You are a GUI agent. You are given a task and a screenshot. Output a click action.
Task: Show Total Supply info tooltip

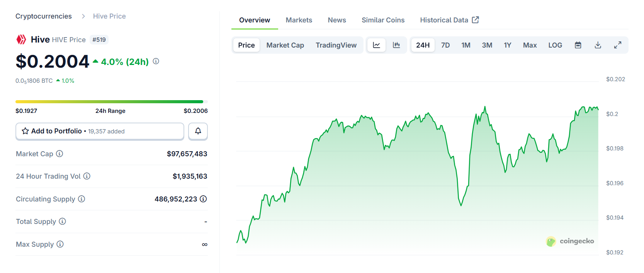[x=63, y=221]
